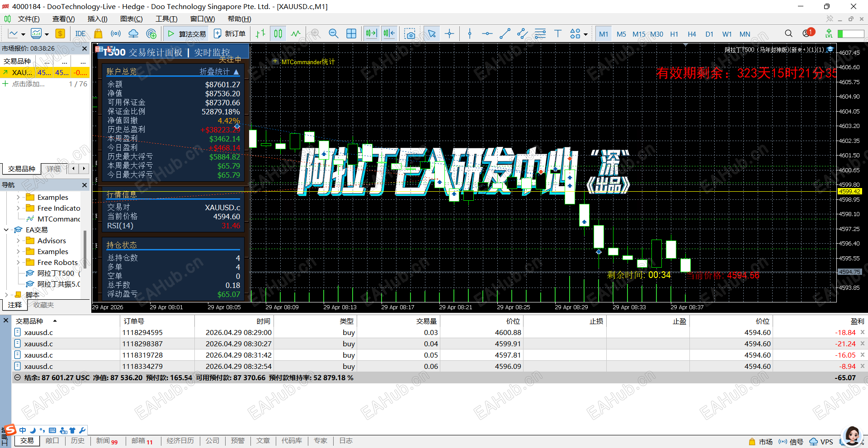
Task: Click the green LVL depth icon
Action: (829, 34)
